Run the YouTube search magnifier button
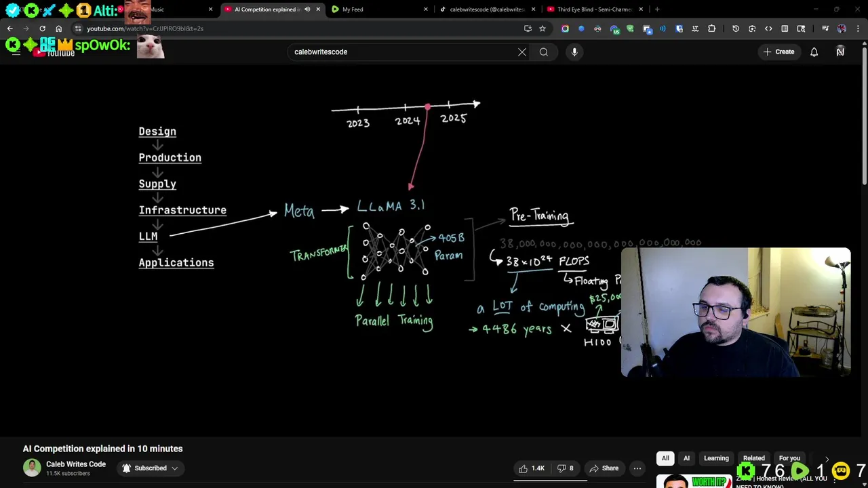868x488 pixels. tap(544, 52)
